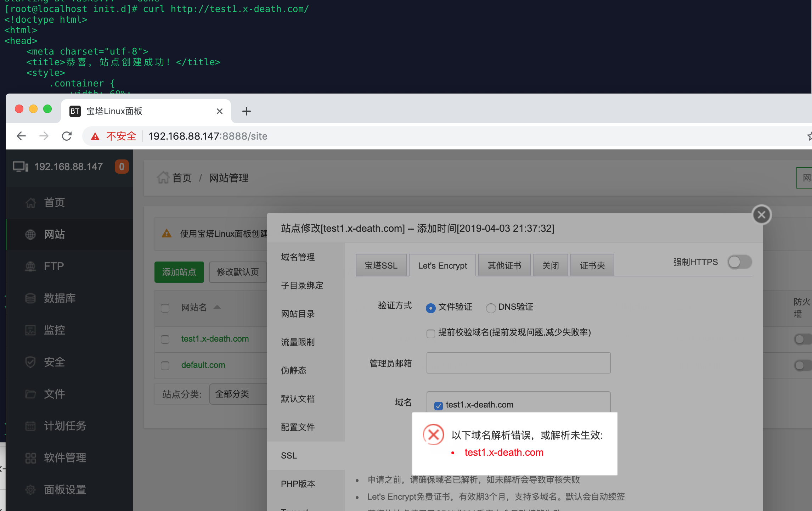Open 域名管理 in dialog menu
This screenshot has height=511, width=812.
coord(306,257)
